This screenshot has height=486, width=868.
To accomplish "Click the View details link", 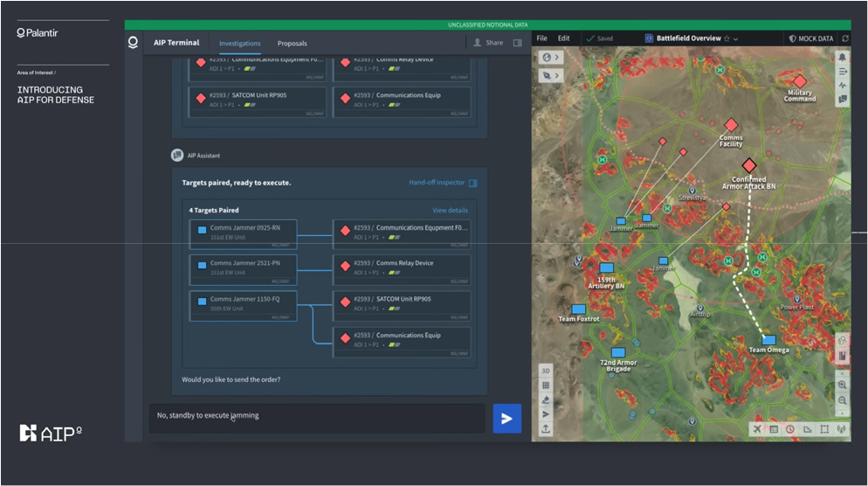I will [450, 211].
